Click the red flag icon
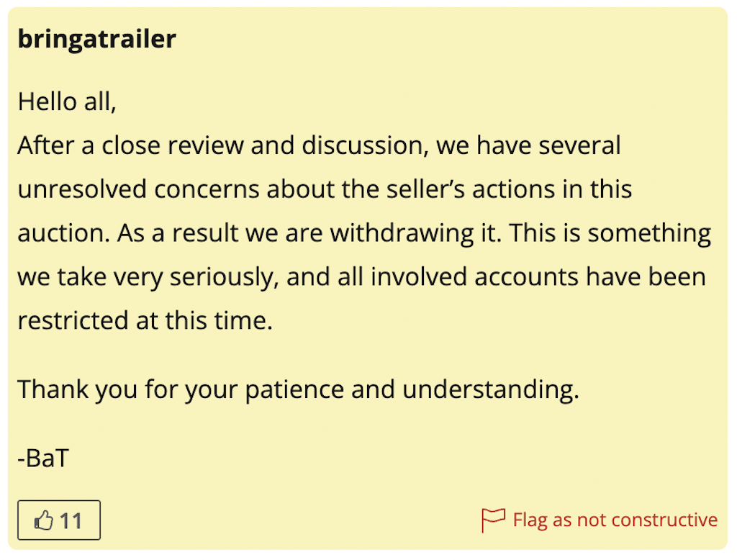The width and height of the screenshot is (737, 560). [493, 520]
